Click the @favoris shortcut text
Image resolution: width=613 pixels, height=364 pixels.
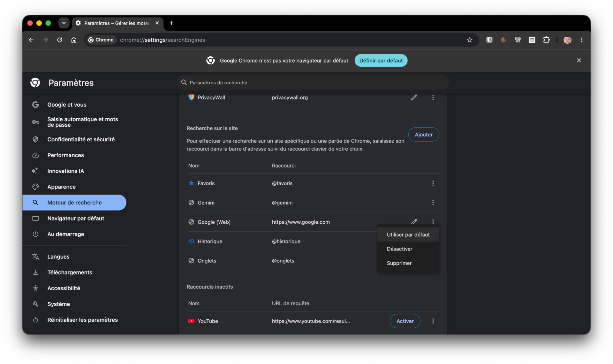[282, 183]
